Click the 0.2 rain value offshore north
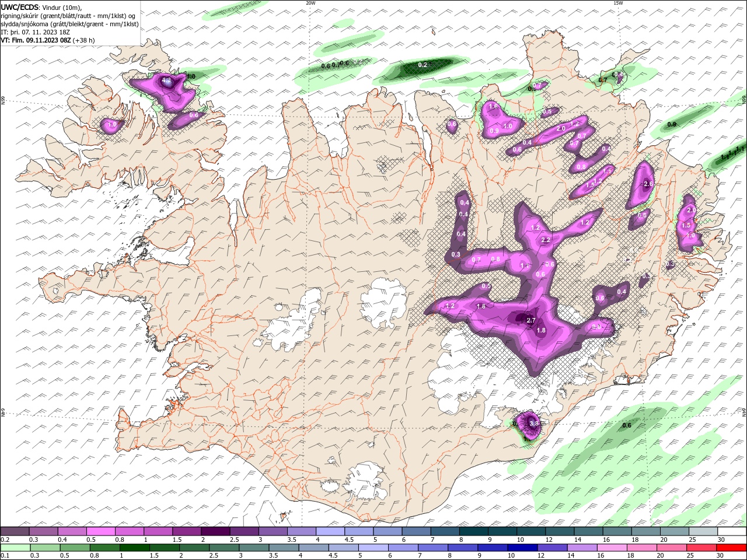The width and height of the screenshot is (747, 560). click(423, 65)
